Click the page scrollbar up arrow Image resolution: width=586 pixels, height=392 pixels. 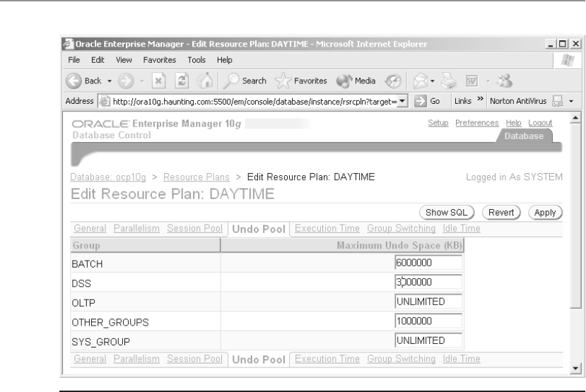(x=575, y=117)
